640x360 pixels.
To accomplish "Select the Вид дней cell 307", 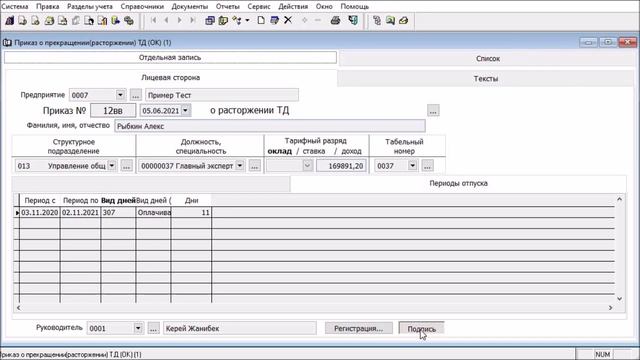I will pos(118,212).
